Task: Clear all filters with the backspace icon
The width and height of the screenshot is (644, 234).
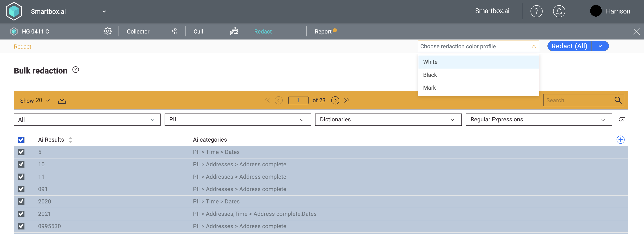Action: point(622,120)
